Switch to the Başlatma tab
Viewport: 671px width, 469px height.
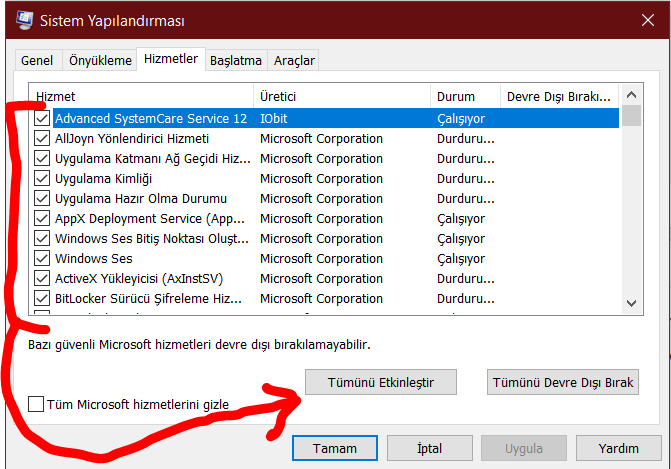tap(236, 60)
